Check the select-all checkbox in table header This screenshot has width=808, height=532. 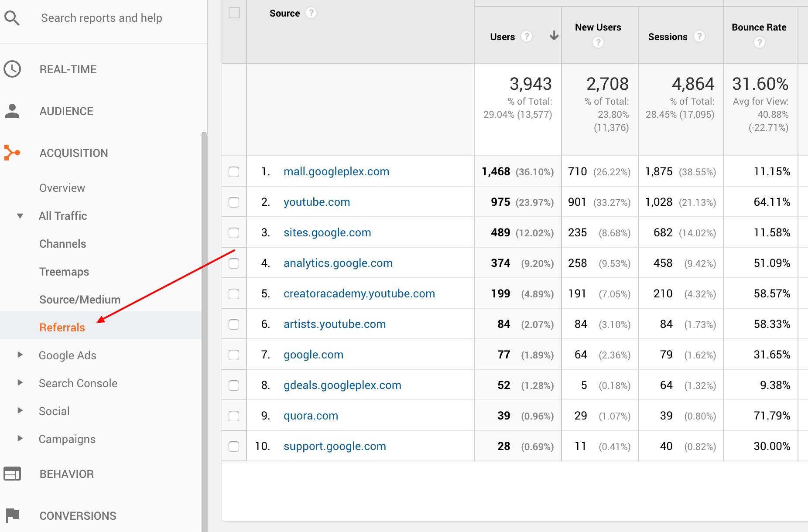coord(234,13)
